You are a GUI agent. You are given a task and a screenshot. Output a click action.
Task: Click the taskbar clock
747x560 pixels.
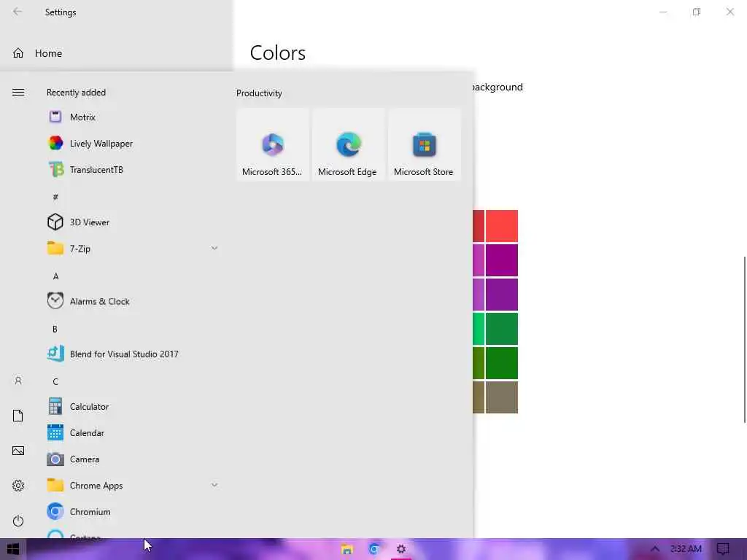(686, 549)
